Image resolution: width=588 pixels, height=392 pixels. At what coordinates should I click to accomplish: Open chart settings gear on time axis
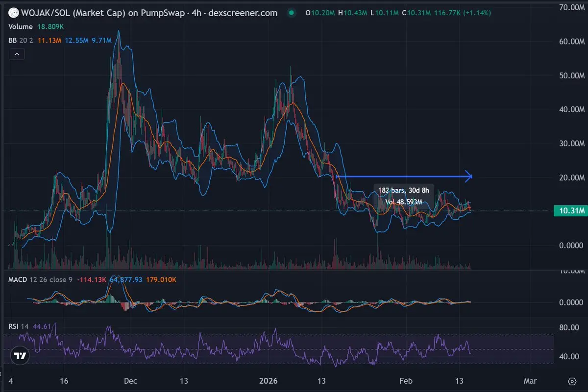572,381
